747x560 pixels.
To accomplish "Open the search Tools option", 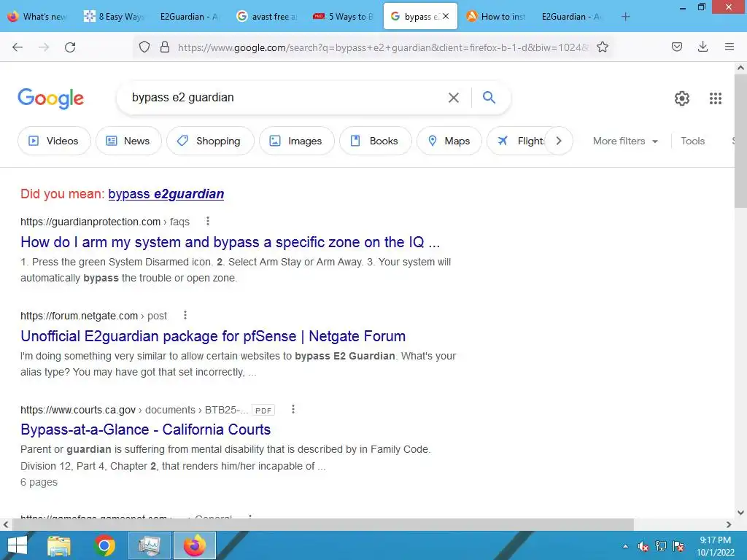I will pos(692,141).
